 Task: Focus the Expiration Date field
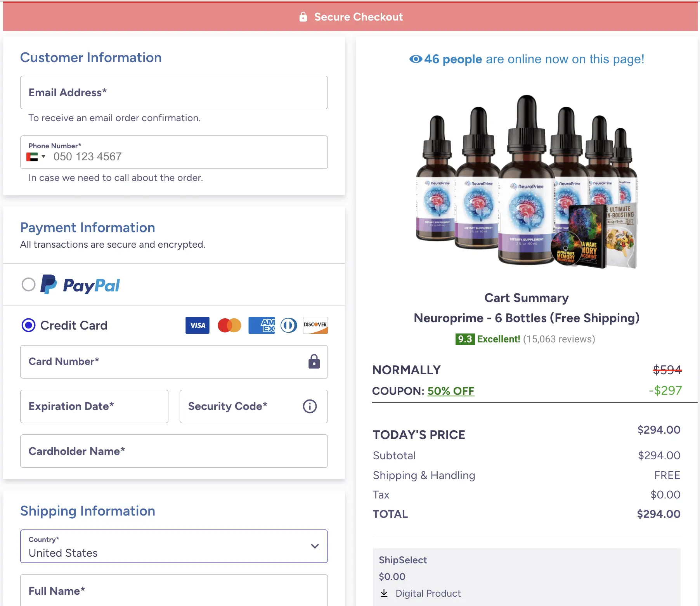94,406
